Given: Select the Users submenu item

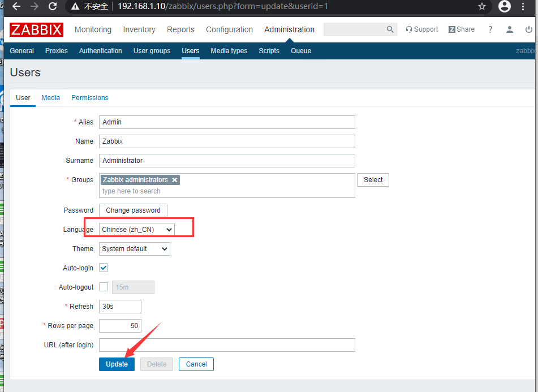Looking at the screenshot, I should (x=191, y=51).
